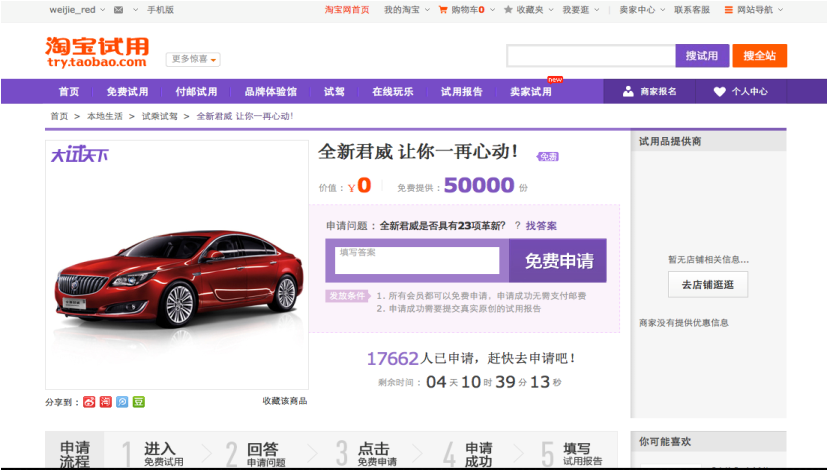Click 试乘试驾 in breadcrumb
827x470 pixels.
pos(159,116)
